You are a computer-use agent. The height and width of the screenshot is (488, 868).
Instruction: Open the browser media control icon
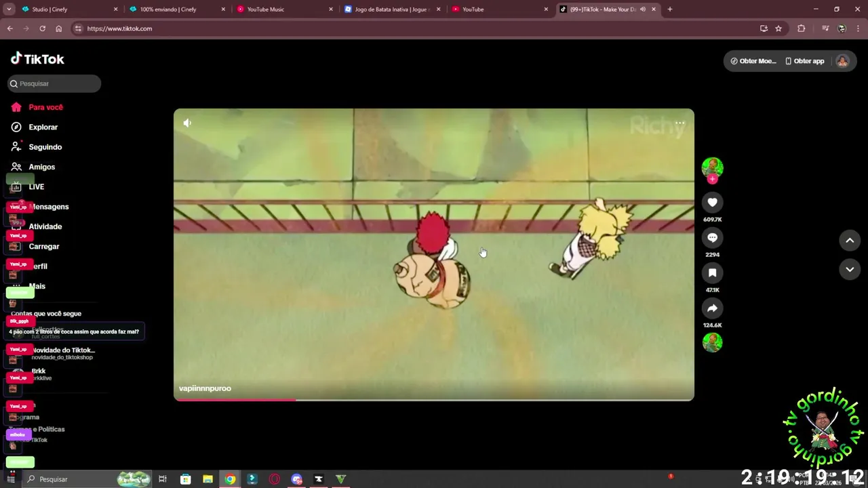coord(825,28)
